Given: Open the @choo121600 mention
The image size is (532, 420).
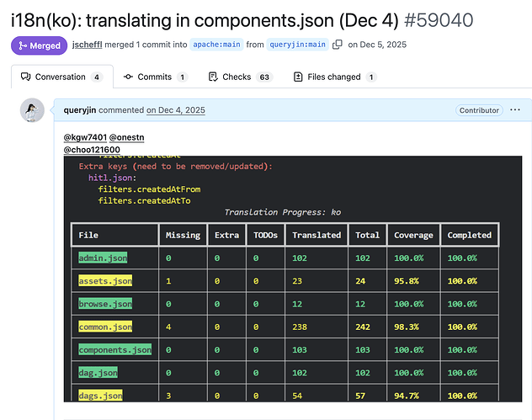Looking at the screenshot, I should pos(92,150).
